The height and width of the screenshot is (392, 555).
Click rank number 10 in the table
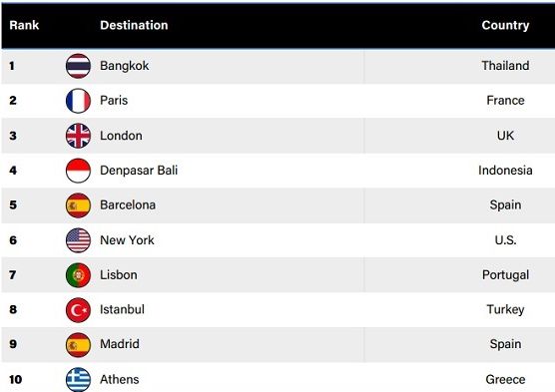[x=16, y=380]
